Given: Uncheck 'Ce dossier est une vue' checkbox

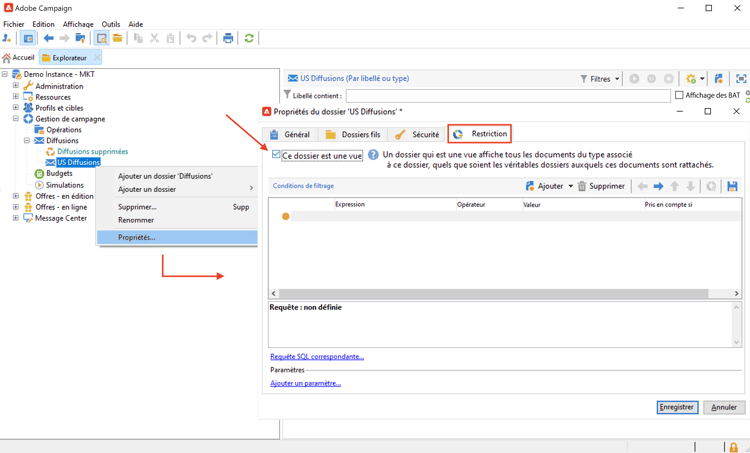Looking at the screenshot, I should 276,154.
